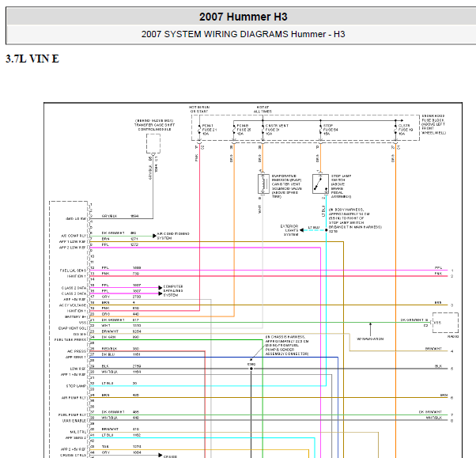
Task: Click the PCM 1 FUSE 21 label
Action: [210, 130]
